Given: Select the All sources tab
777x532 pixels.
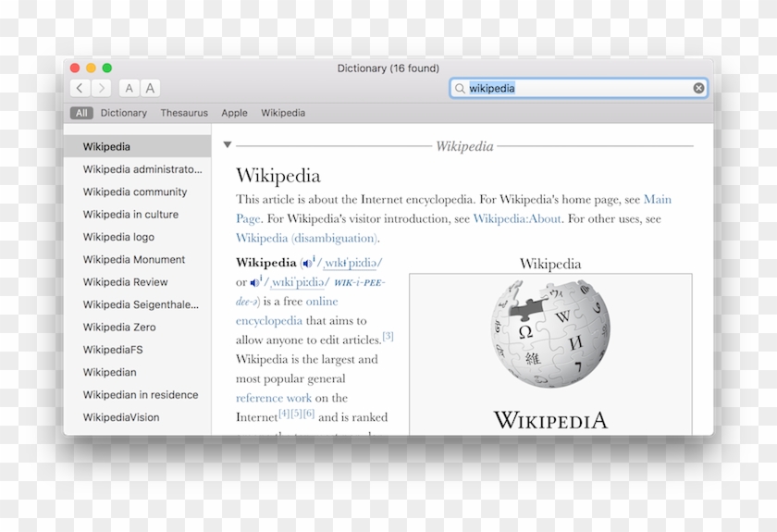Looking at the screenshot, I should click(x=81, y=113).
